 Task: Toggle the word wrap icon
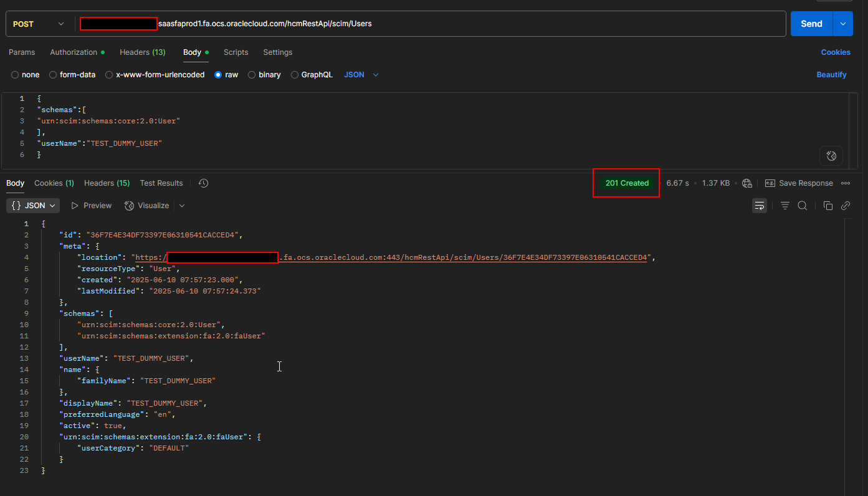pos(760,206)
